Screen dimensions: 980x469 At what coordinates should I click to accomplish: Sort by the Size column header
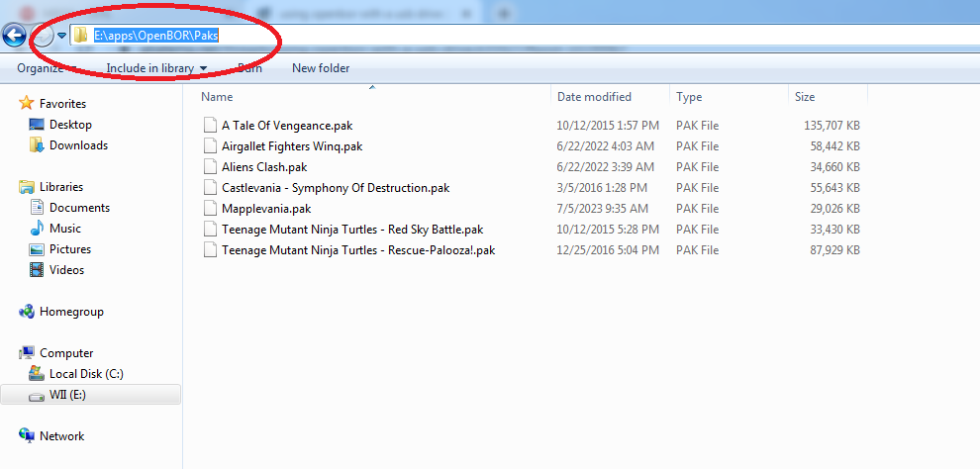[x=805, y=97]
